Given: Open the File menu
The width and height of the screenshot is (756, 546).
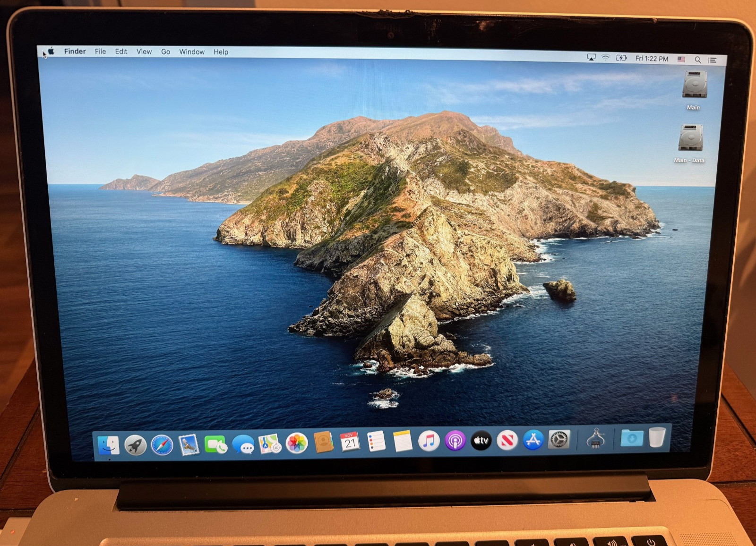Looking at the screenshot, I should pos(100,51).
